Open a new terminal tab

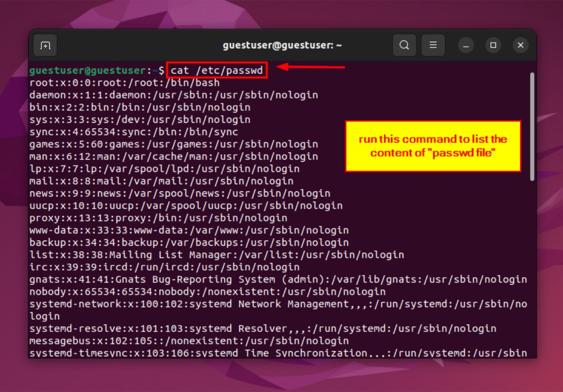click(45, 45)
